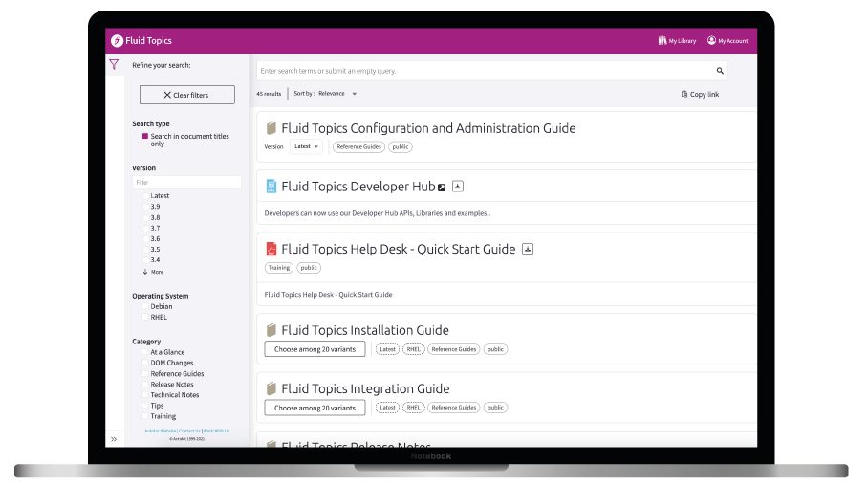Open My Account menu
The width and height of the screenshot is (868, 487).
coord(727,40)
